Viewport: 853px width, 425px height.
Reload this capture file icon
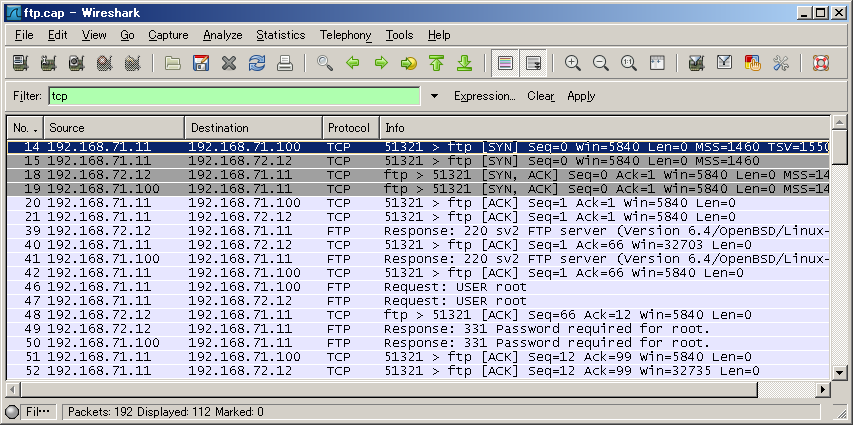click(257, 63)
